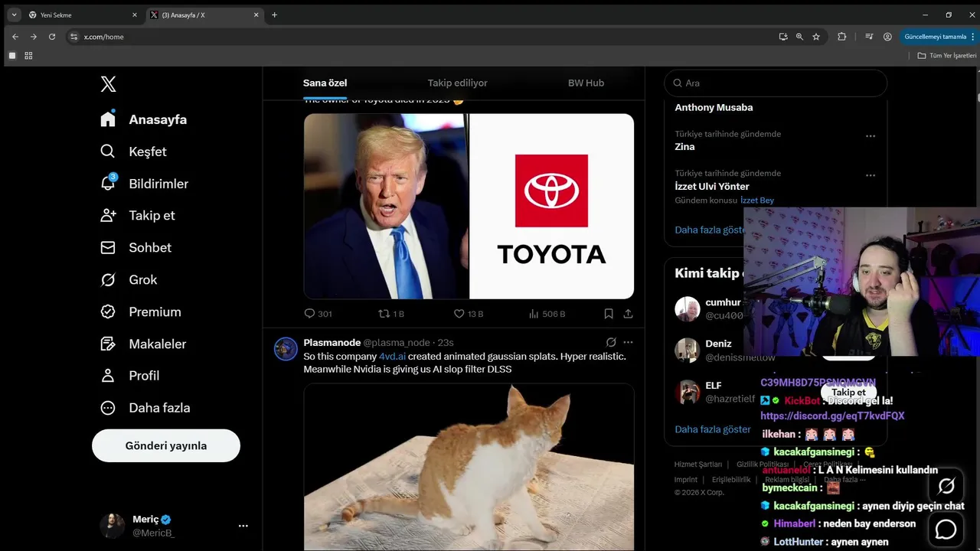Open a new browser tab

coord(274,15)
